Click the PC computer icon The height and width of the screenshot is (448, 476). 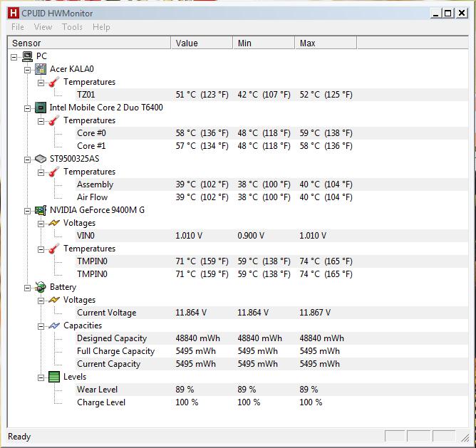click(27, 56)
